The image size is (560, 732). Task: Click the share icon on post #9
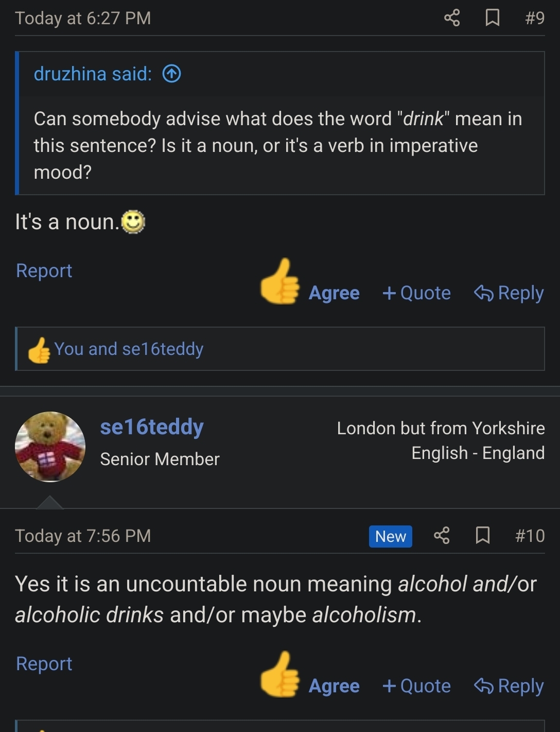click(x=452, y=18)
